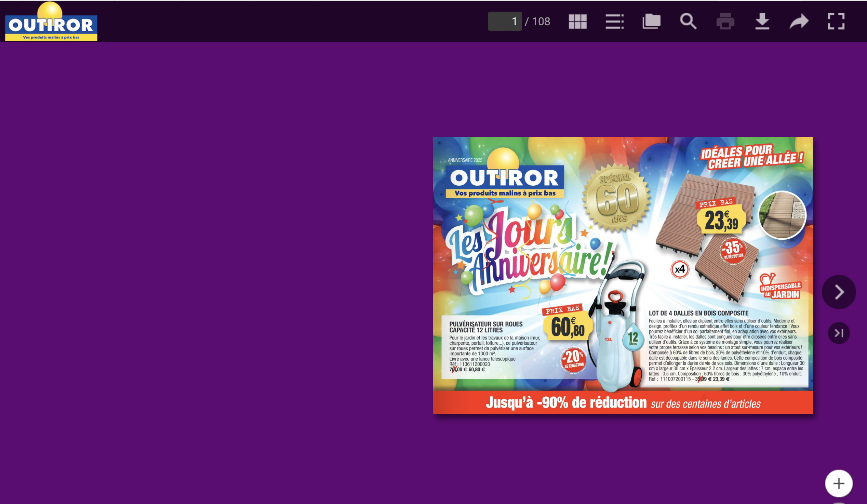Open search with the magnifier icon

[688, 21]
